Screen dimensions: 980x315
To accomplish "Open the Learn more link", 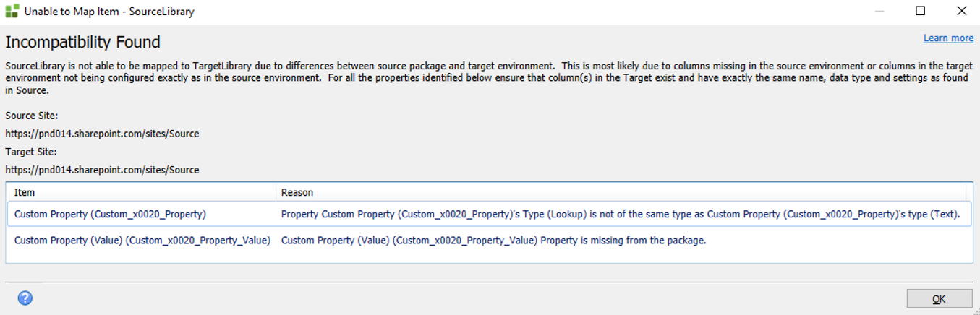I will [948, 38].
